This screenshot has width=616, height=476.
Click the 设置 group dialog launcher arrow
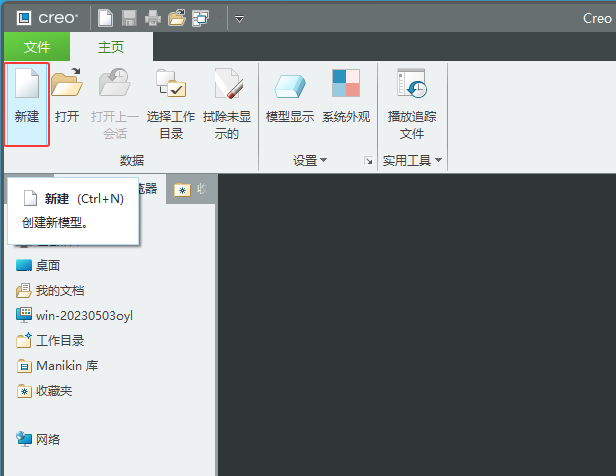pos(368,161)
